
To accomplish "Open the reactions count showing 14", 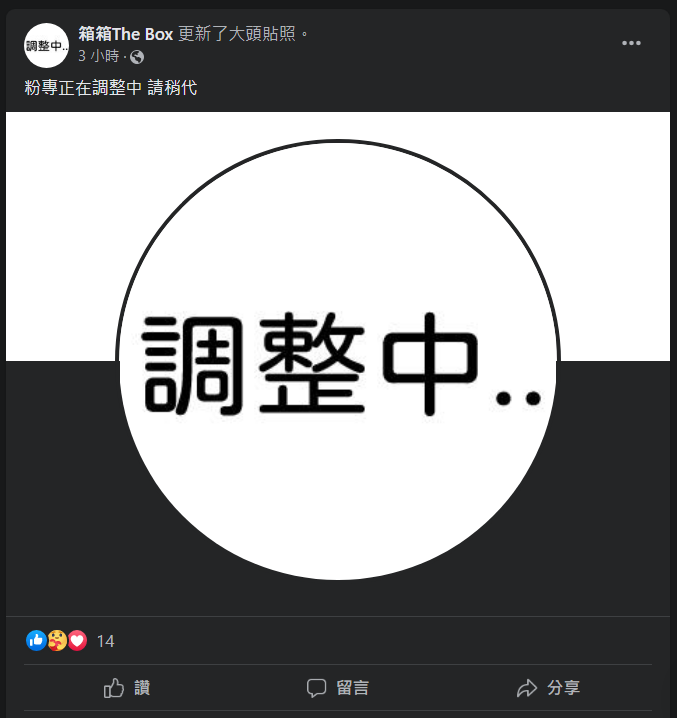I will 105,641.
